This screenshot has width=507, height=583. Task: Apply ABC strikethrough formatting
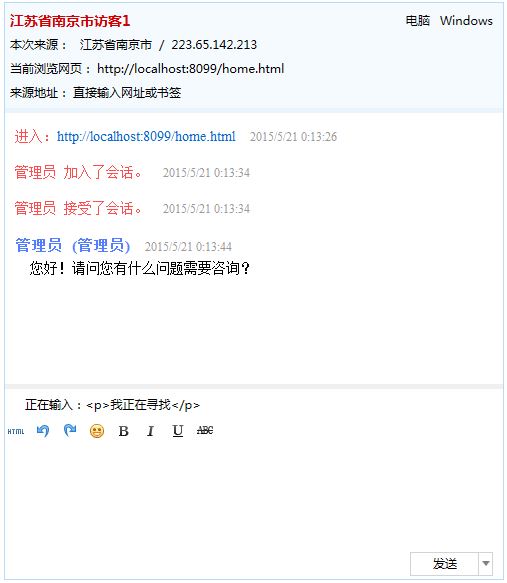point(205,431)
